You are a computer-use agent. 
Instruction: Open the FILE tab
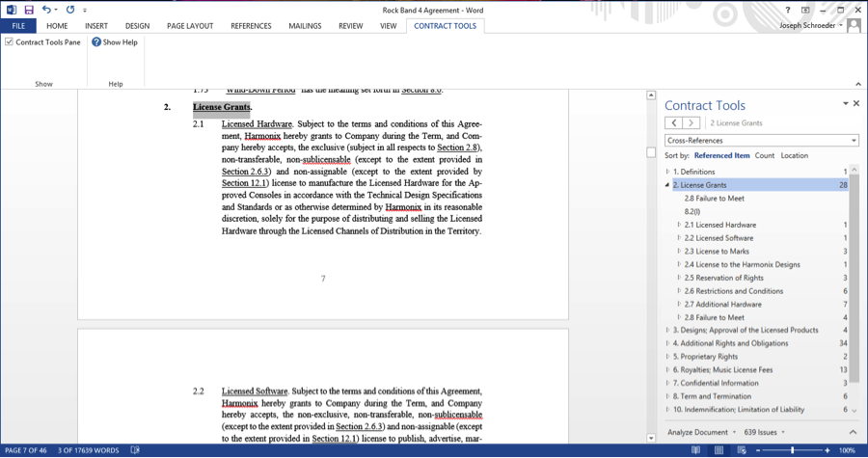(18, 26)
